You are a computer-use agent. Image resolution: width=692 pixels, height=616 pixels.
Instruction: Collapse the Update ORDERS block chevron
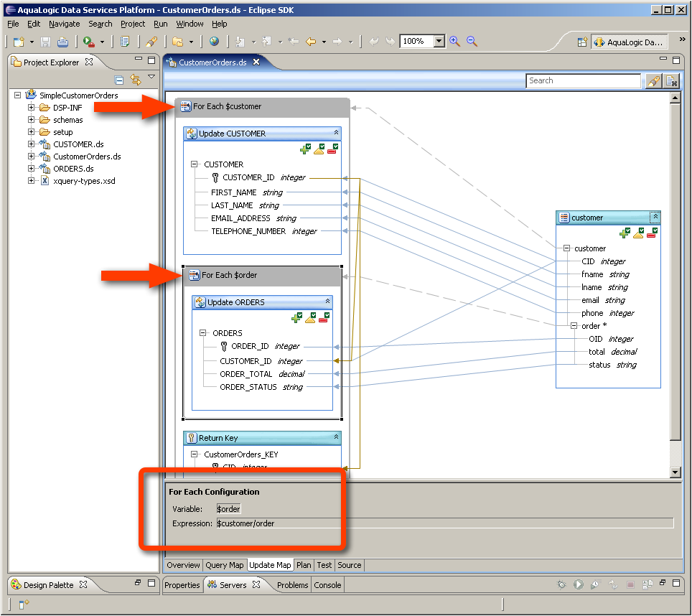pos(327,301)
